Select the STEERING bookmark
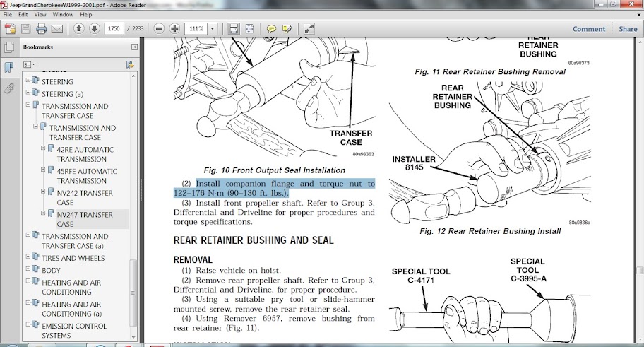This screenshot has height=347, width=644. click(57, 82)
